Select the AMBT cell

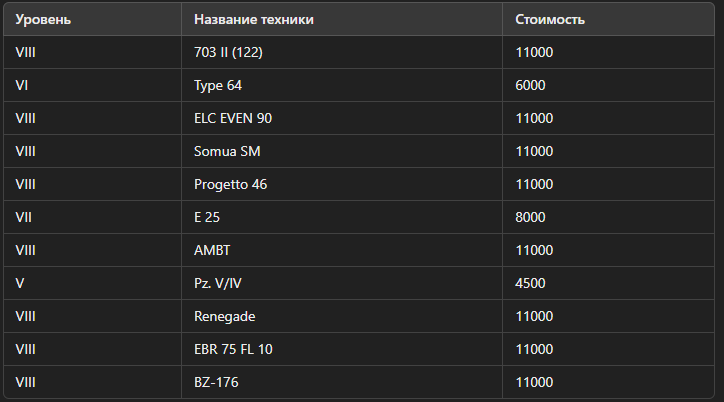coord(212,250)
